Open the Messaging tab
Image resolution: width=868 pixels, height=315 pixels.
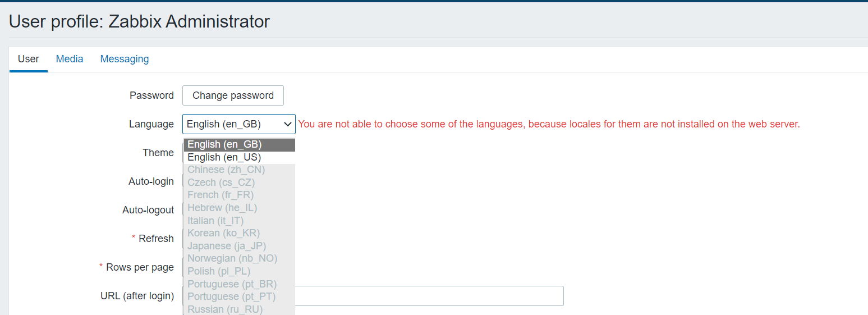125,59
